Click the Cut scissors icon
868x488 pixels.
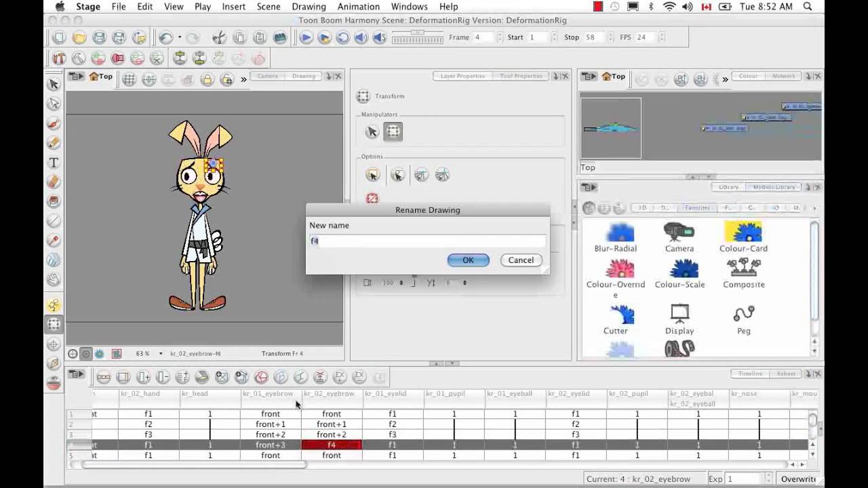219,37
